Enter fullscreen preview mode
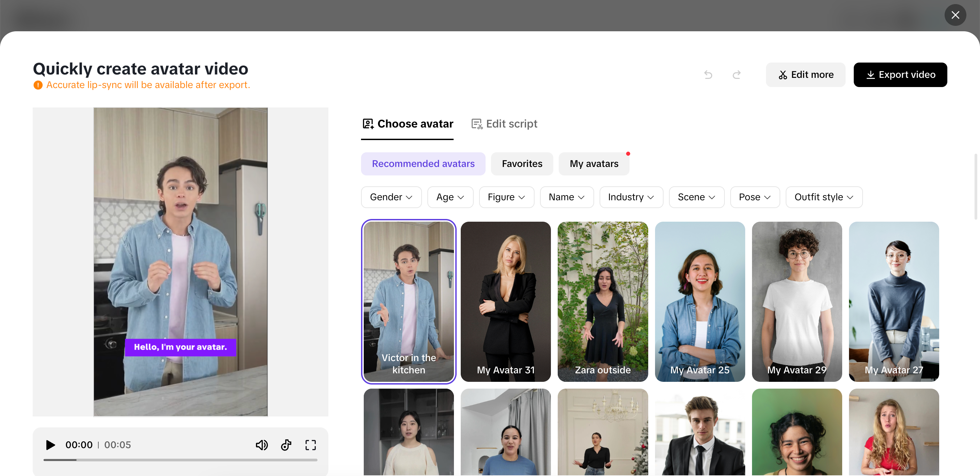 click(310, 445)
